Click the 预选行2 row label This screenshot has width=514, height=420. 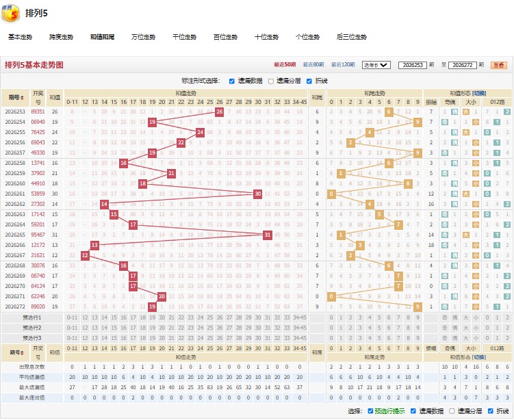[x=31, y=328]
